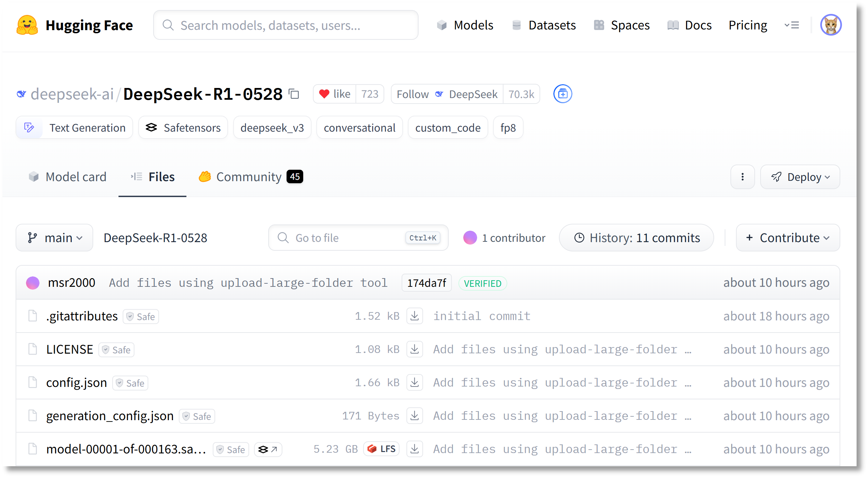Viewport: 868px width, 478px height.
Task: Select the Text Generation tag
Action: click(74, 127)
